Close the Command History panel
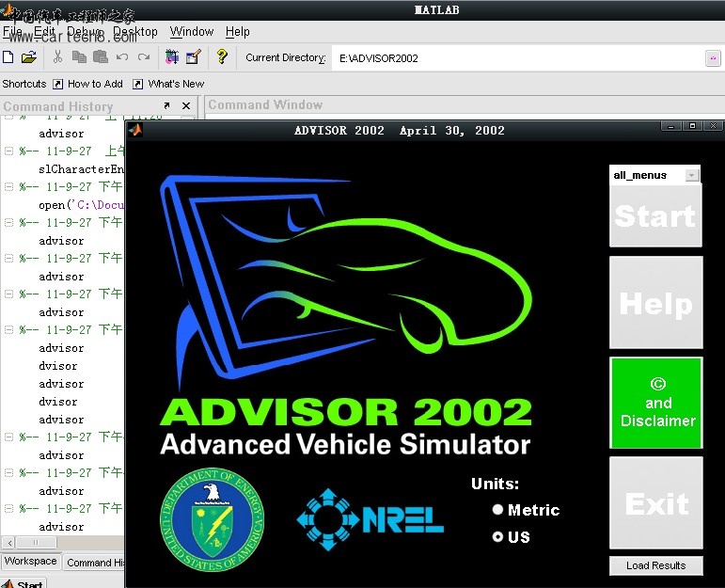 [186, 106]
